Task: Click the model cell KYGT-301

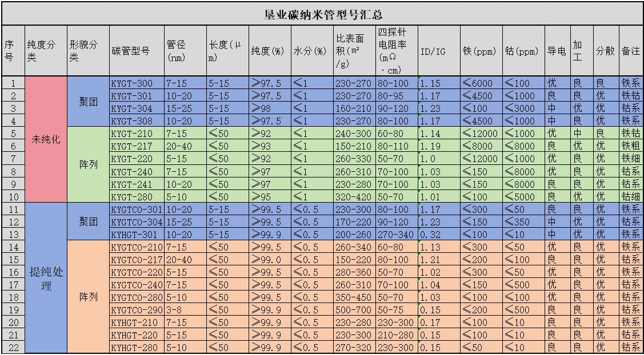Action: click(137, 96)
